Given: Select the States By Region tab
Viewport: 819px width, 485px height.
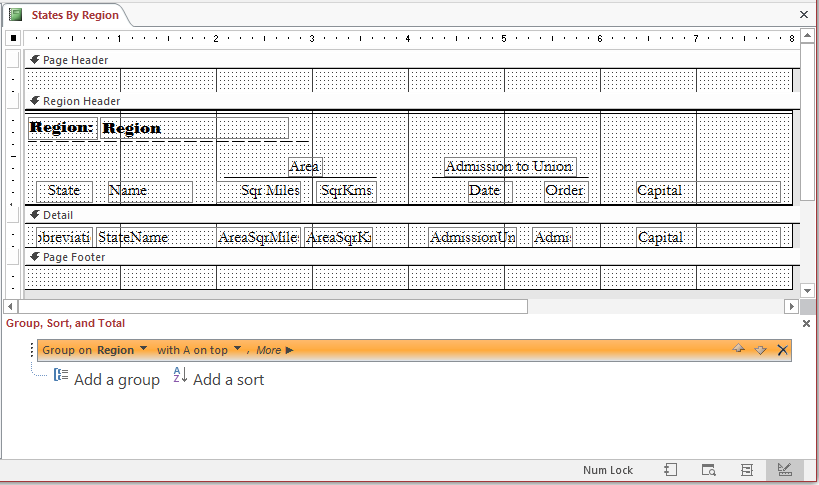Looking at the screenshot, I should coord(75,15).
